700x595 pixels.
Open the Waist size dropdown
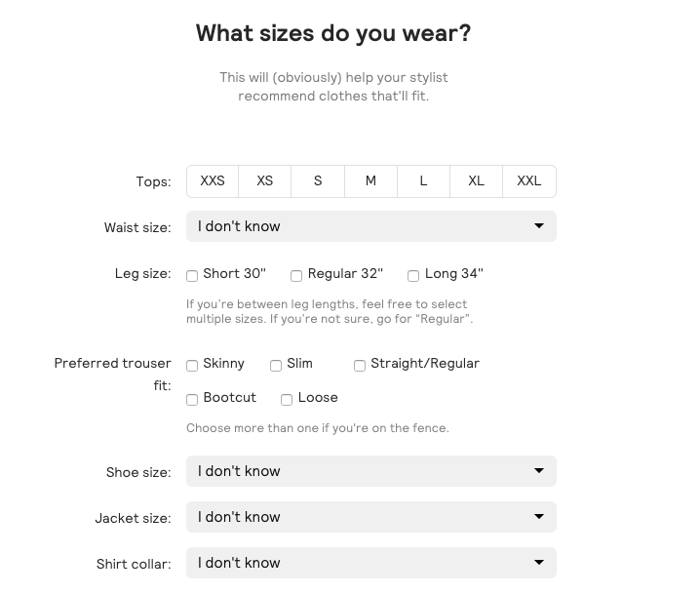(371, 226)
